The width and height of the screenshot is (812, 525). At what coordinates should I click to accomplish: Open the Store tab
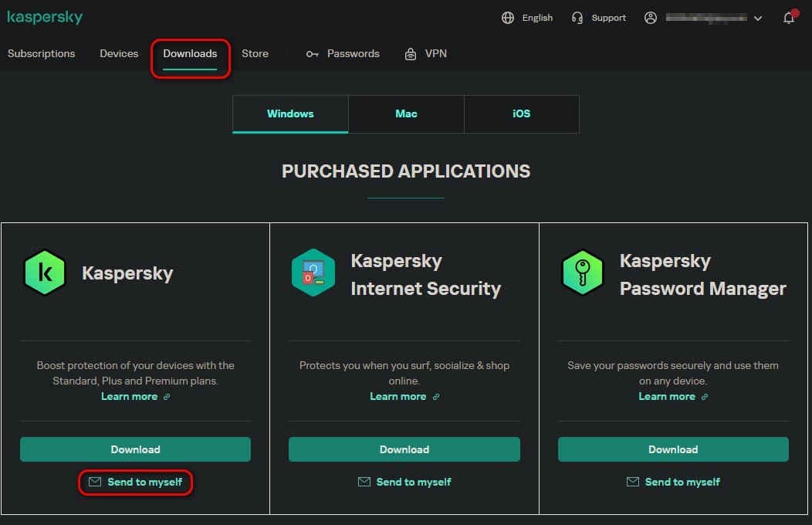pos(255,54)
